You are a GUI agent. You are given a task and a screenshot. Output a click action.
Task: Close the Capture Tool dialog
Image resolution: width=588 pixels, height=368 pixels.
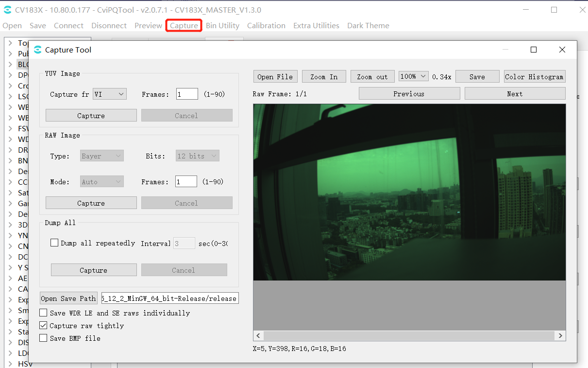[x=562, y=50]
